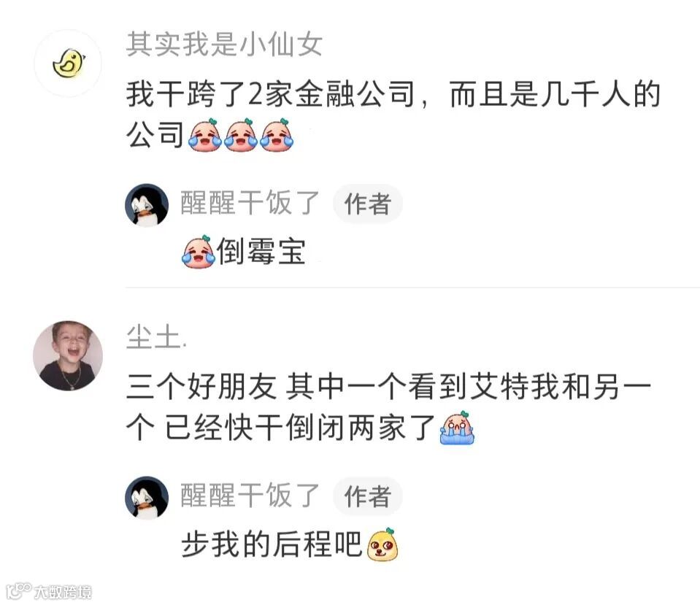The width and height of the screenshot is (700, 605).
Task: Click the first 作者 badge
Action: coord(368,204)
